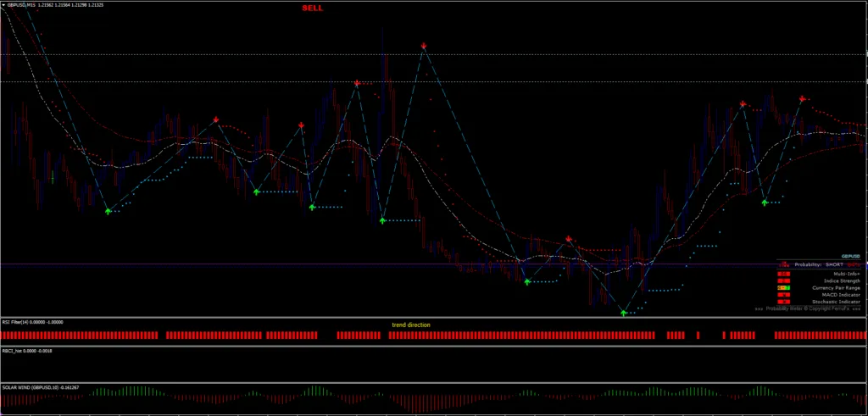Click the red sell arrow at the highest zigzag peak

[x=424, y=46]
